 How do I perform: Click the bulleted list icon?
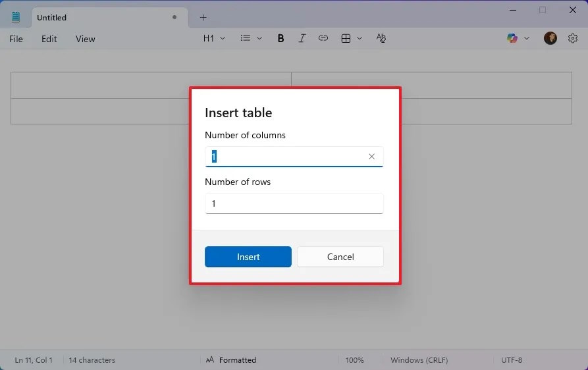click(246, 38)
